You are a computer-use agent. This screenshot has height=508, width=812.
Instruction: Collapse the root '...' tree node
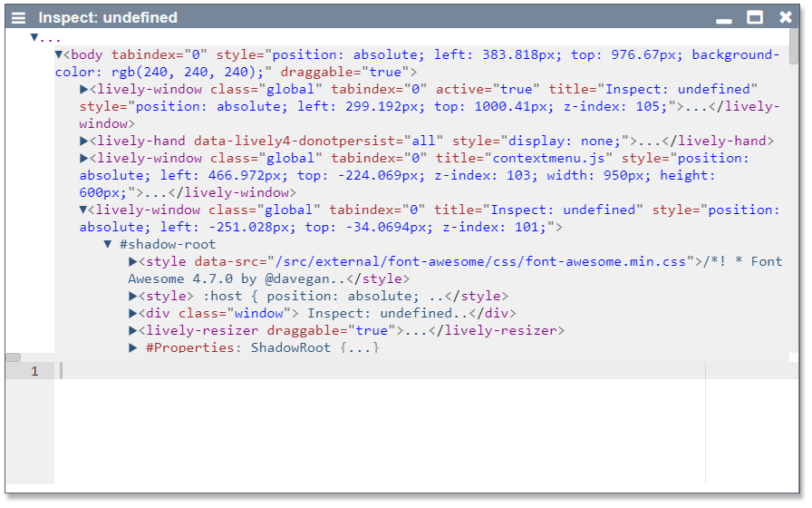tap(34, 38)
